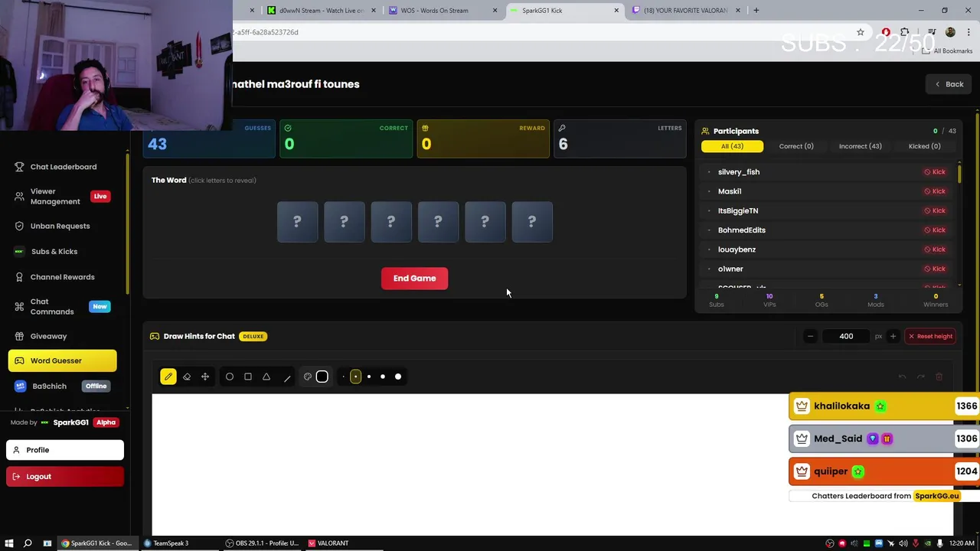Kick participant silvery_fish
Image resolution: width=980 pixels, height=551 pixels.
click(935, 172)
